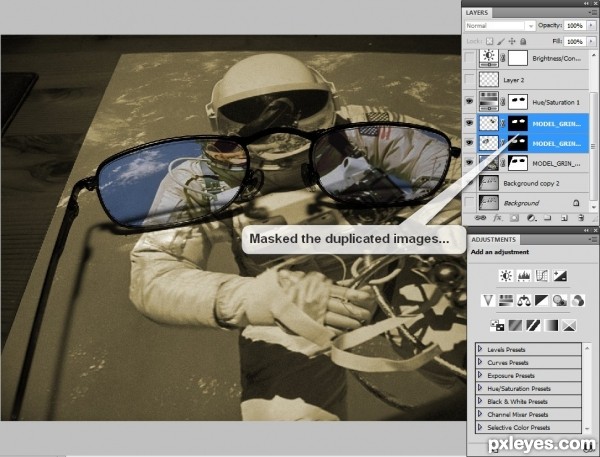
Task: Add a Vibrance adjustment (triangle icon)
Action: (488, 300)
